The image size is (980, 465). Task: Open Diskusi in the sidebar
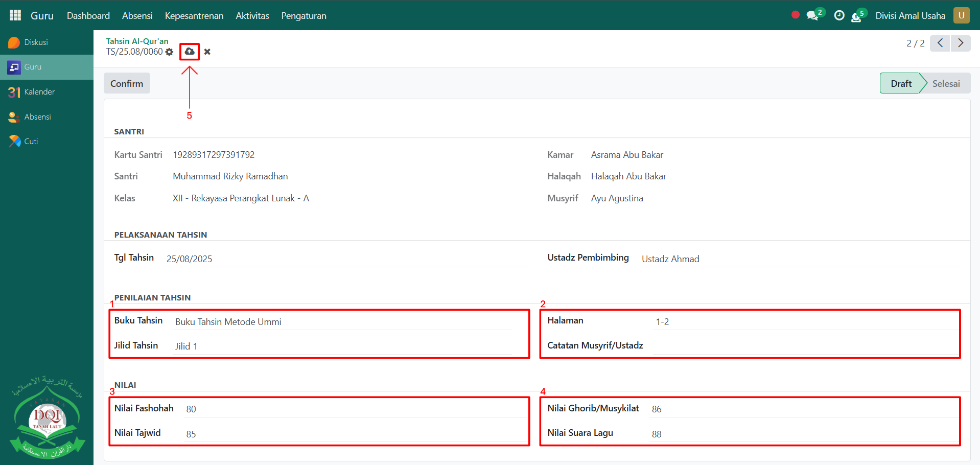click(36, 42)
